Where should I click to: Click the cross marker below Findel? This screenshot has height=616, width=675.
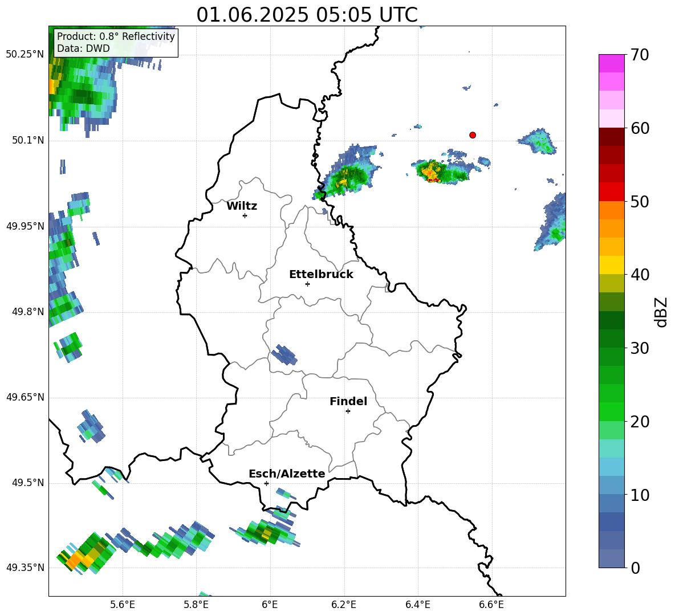[348, 411]
